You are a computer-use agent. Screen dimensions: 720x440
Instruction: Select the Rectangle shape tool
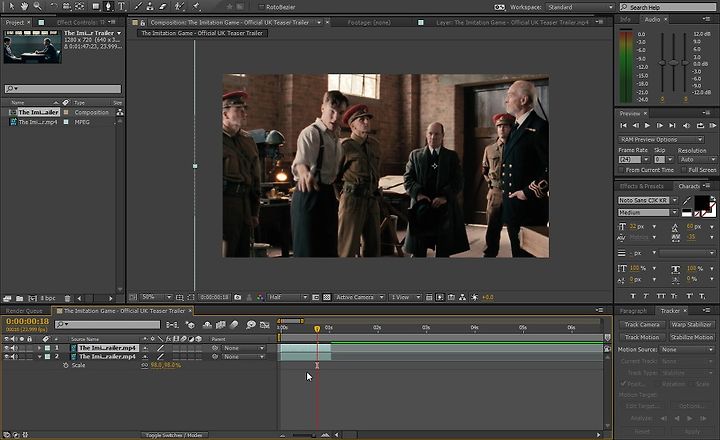point(96,6)
